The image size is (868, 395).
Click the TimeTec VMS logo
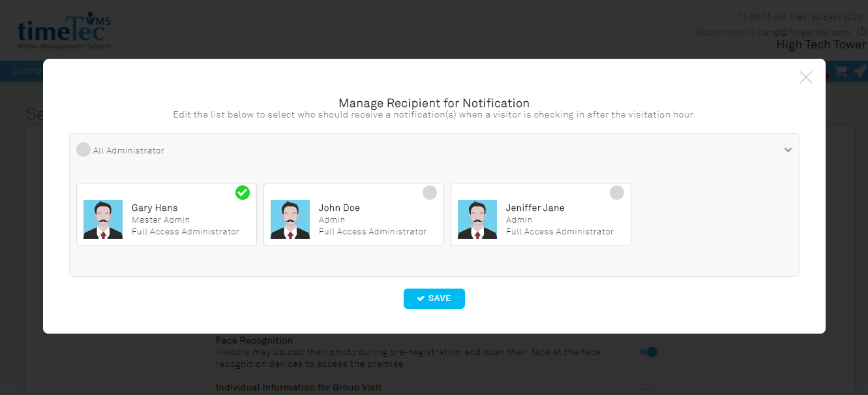(64, 32)
